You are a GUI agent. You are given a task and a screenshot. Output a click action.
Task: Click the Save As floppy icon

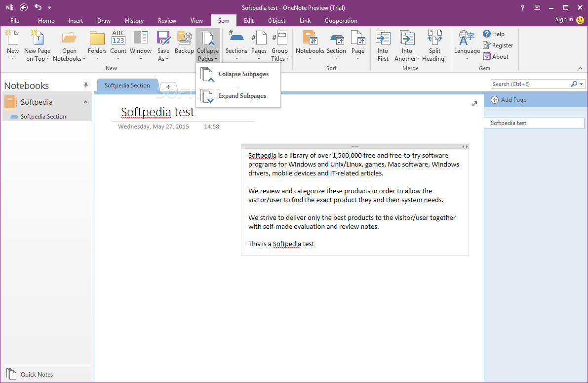point(163,38)
